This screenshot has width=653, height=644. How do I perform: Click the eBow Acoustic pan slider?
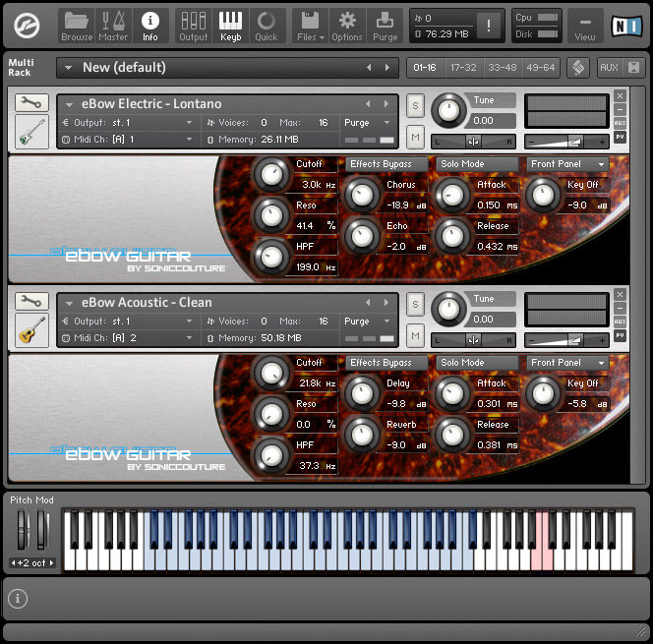point(473,340)
